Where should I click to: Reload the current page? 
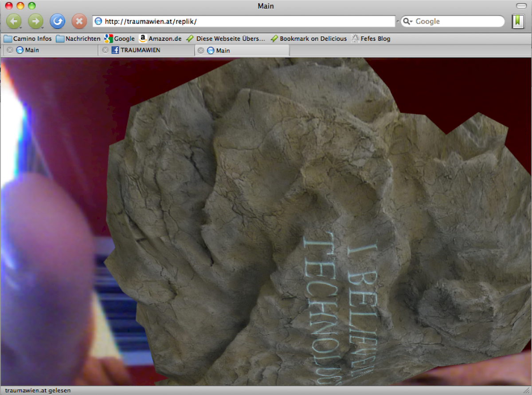(x=58, y=21)
